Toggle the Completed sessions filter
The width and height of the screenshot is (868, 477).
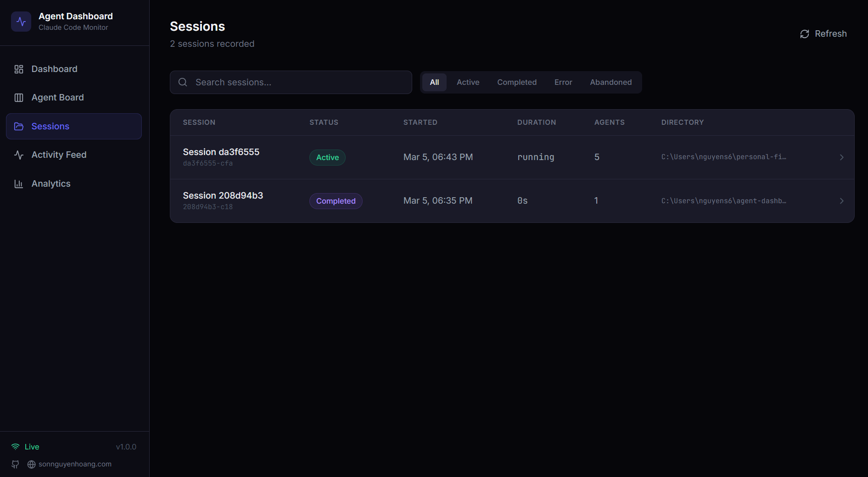[516, 82]
